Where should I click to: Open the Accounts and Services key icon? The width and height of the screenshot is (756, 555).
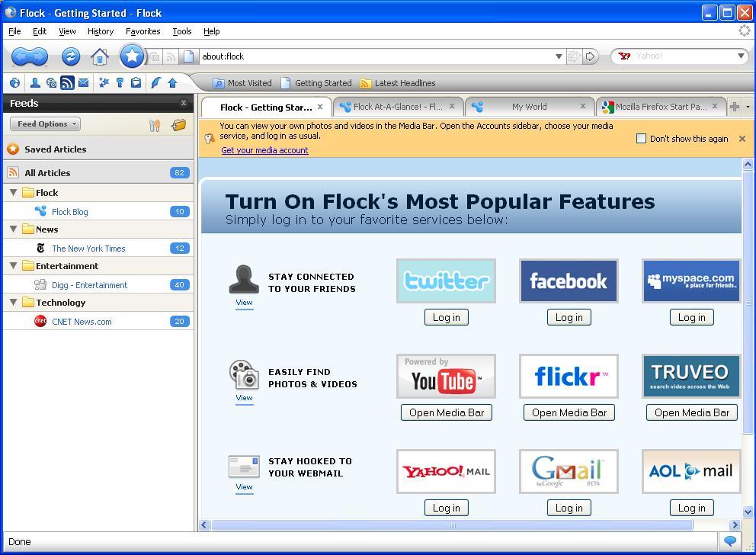click(121, 83)
